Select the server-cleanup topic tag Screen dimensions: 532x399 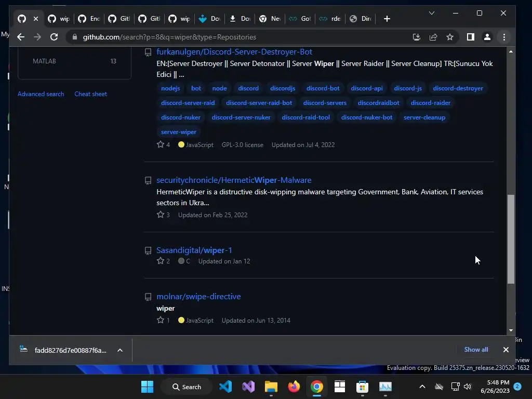point(424,117)
